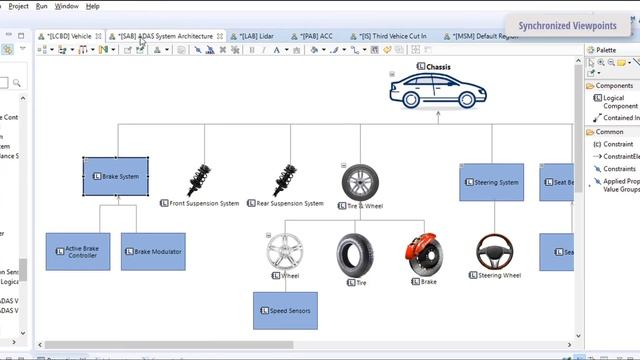
Task: Click the green N note toolbar icon
Action: (103, 50)
